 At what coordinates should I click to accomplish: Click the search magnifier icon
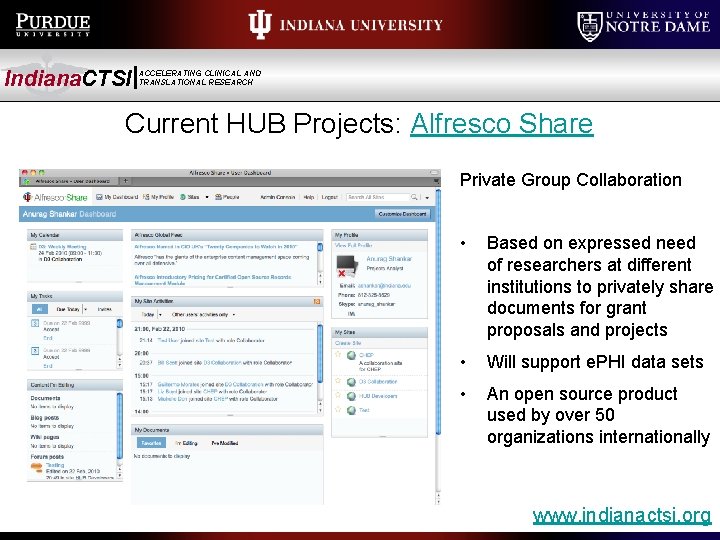(414, 197)
